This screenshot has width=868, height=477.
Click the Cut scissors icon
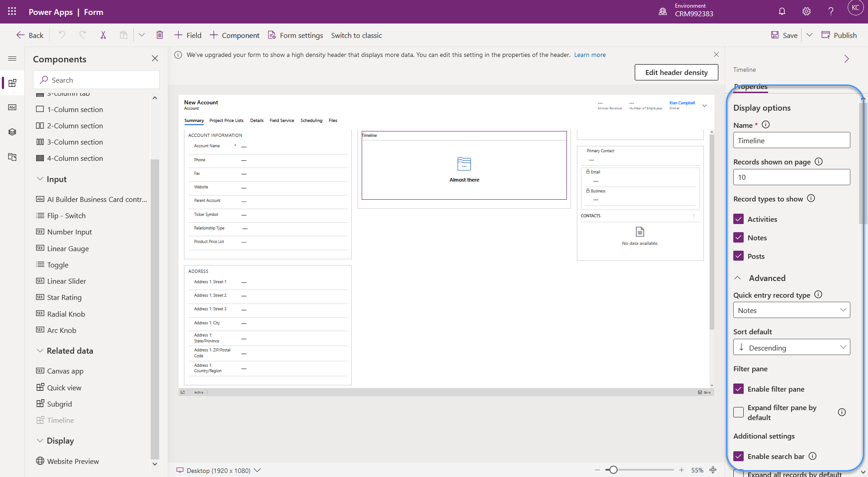(103, 35)
